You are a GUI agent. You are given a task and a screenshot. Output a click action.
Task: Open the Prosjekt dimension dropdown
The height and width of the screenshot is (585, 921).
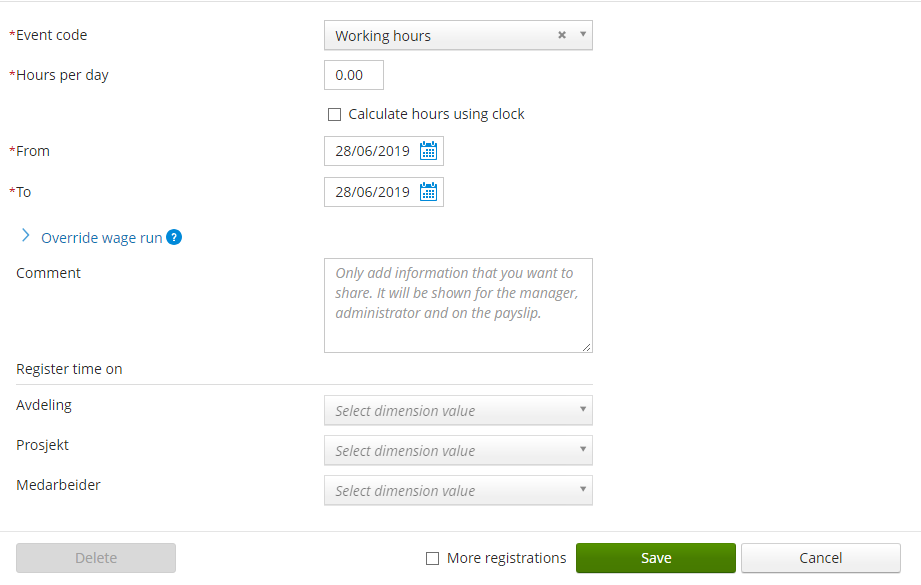458,451
